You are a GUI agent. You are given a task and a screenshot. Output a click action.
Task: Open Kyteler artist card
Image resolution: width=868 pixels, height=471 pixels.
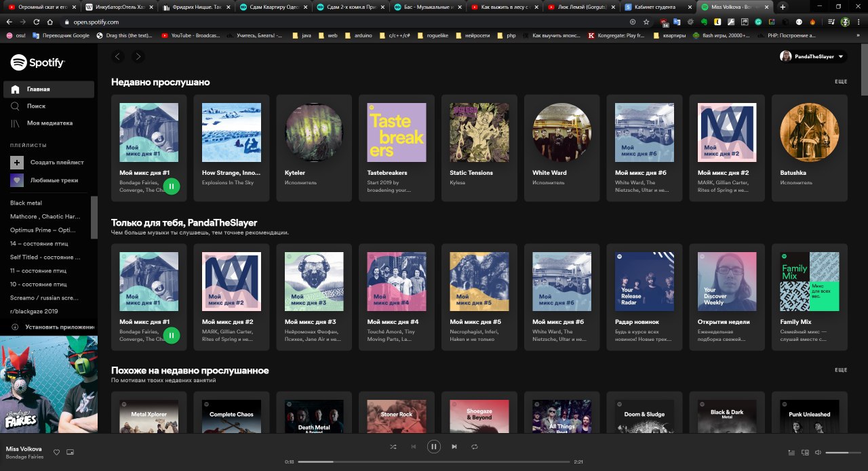pyautogui.click(x=314, y=148)
